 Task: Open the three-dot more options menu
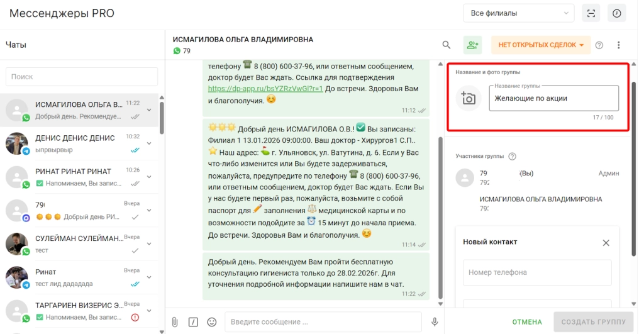[x=619, y=45]
